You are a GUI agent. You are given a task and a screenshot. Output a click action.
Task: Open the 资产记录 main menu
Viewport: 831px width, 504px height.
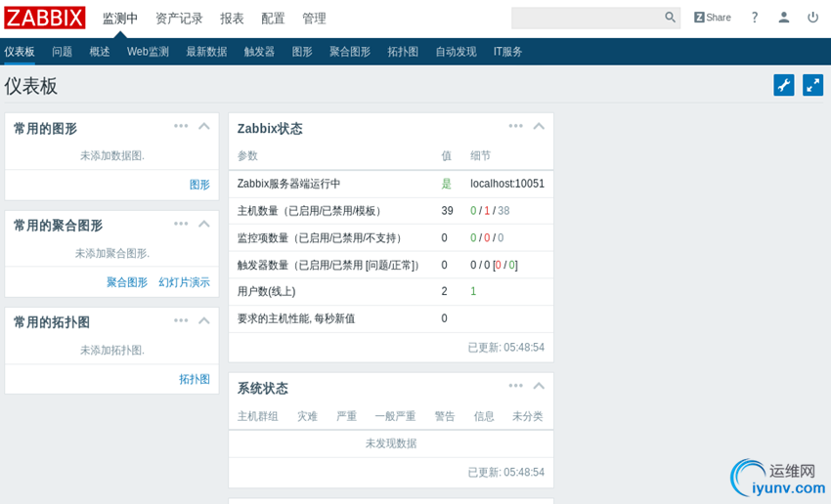pyautogui.click(x=179, y=19)
